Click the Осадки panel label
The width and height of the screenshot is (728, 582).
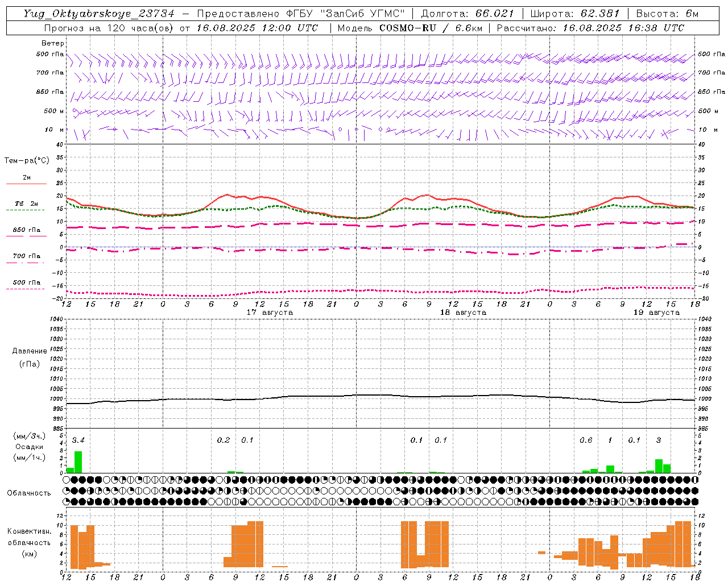pyautogui.click(x=29, y=447)
